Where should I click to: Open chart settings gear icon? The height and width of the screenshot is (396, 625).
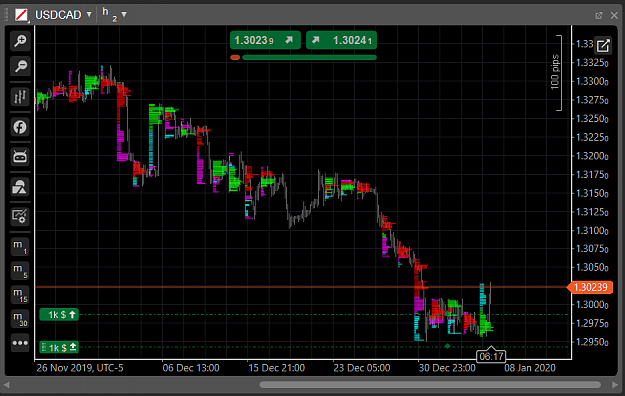click(20, 217)
